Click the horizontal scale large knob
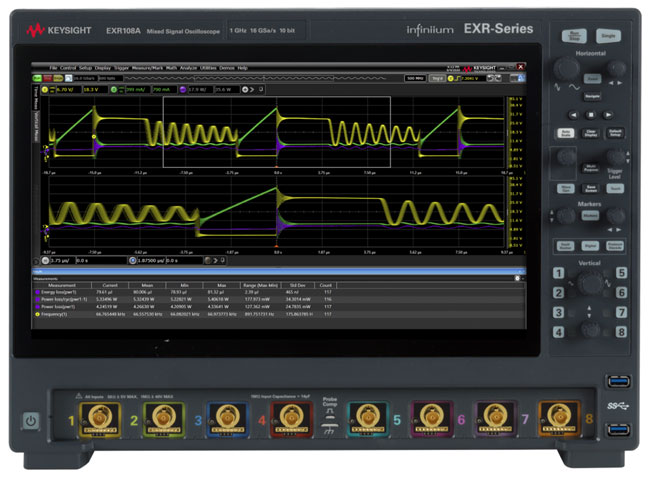 [x=566, y=68]
